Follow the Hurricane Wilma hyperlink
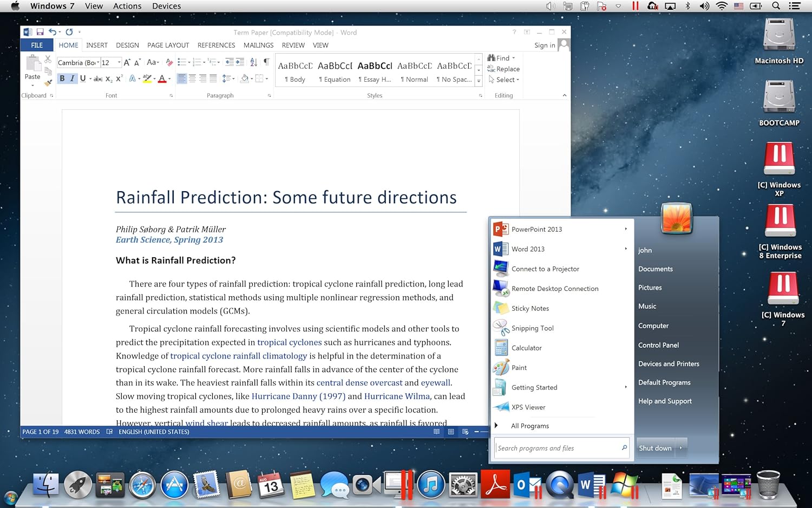This screenshot has width=812, height=508. click(397, 396)
